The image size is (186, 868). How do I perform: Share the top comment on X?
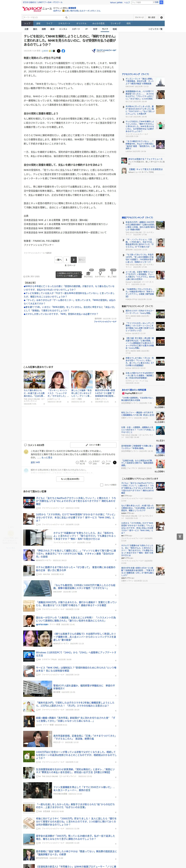pos(114,463)
